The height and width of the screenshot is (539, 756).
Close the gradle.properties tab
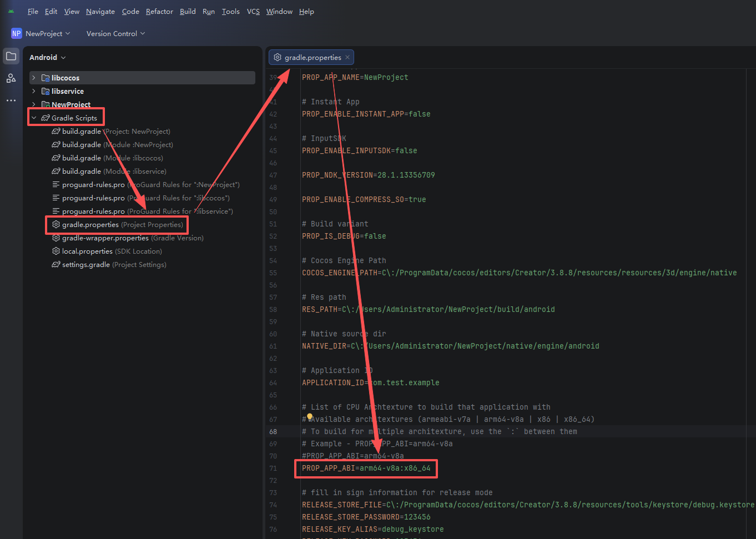347,57
